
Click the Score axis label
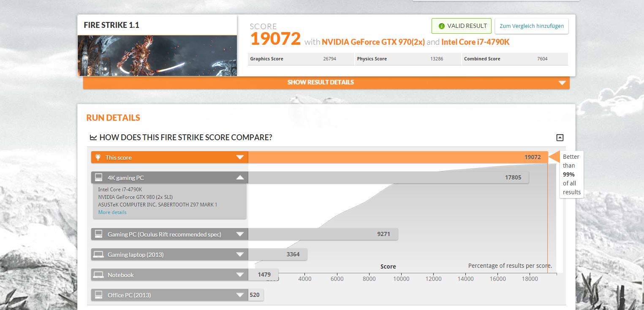[388, 266]
